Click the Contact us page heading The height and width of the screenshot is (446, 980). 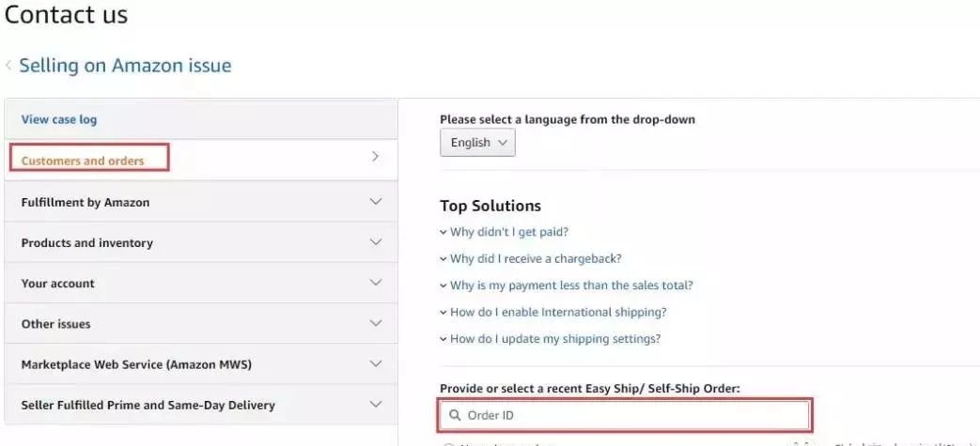pyautogui.click(x=66, y=15)
